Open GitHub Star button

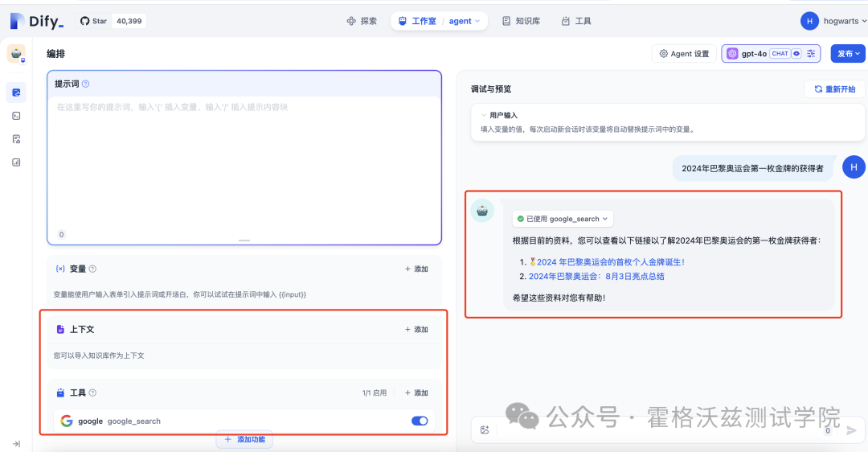(93, 21)
